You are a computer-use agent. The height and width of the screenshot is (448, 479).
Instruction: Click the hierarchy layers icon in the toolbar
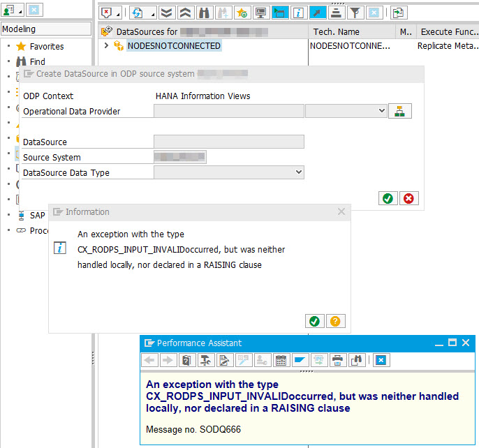point(337,13)
